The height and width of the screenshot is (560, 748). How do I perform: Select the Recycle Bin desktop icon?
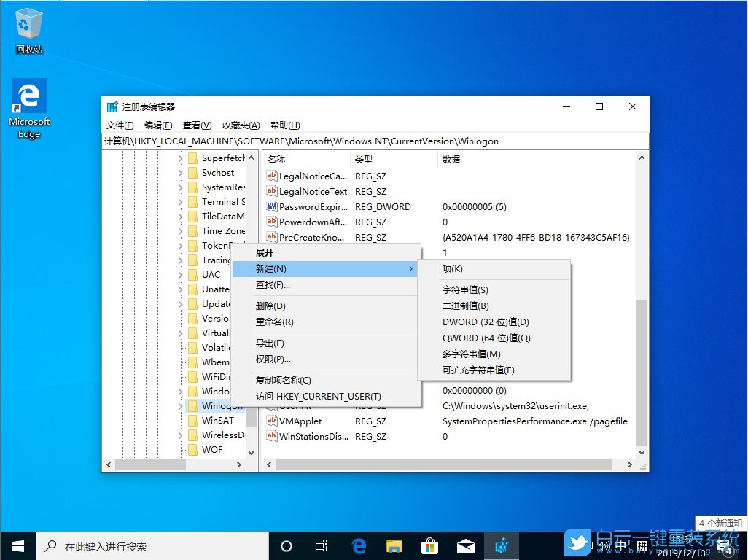[29, 29]
